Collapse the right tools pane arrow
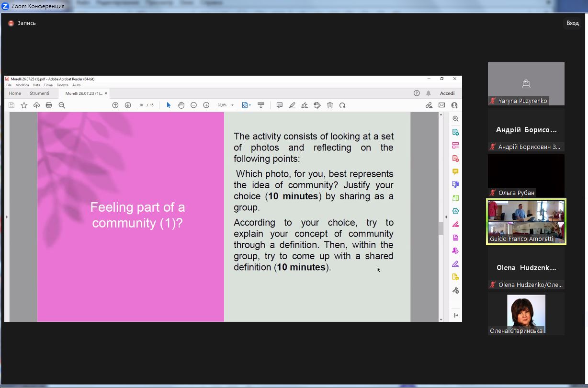 pos(446,217)
